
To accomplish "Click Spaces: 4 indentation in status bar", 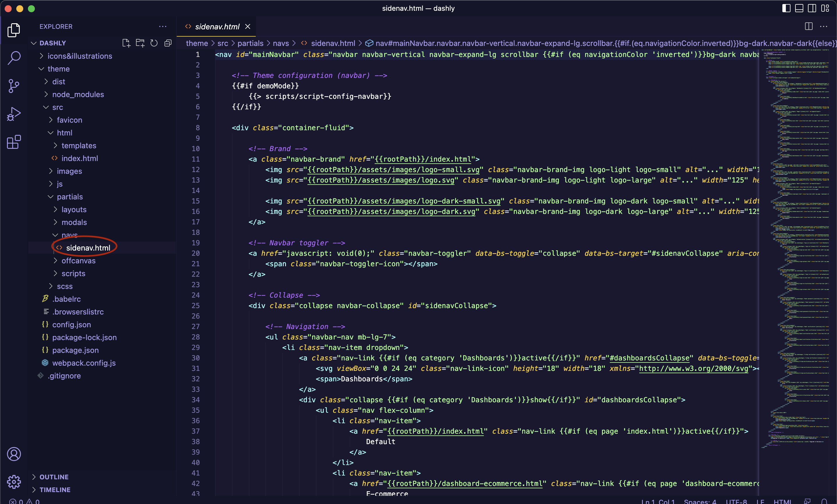I will tap(700, 501).
